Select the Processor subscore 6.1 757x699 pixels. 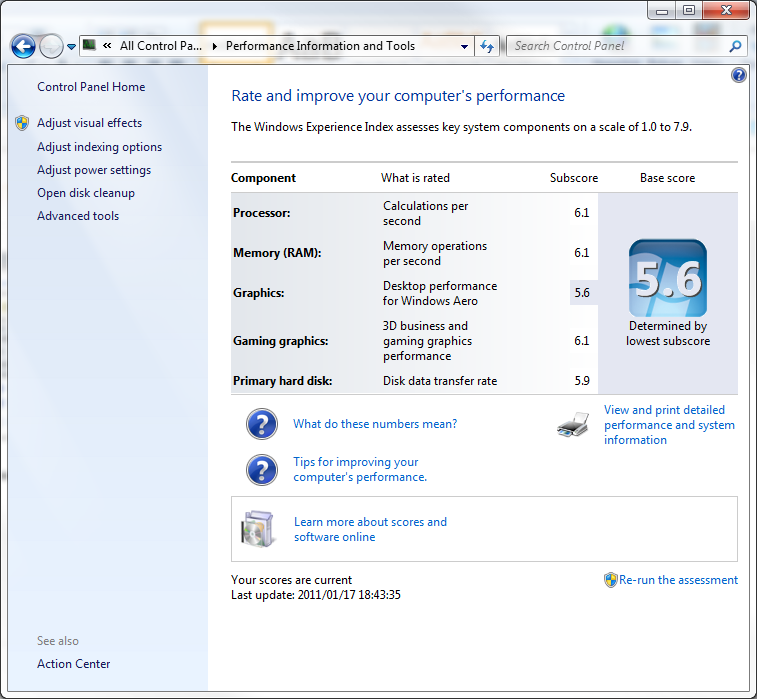pos(582,213)
